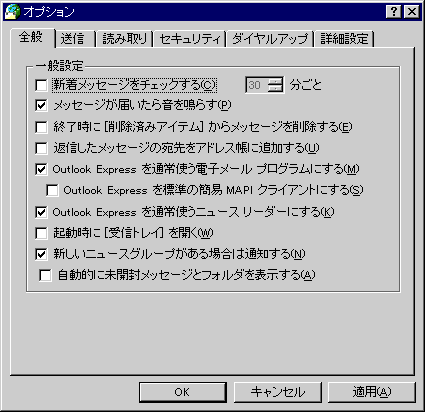This screenshot has width=425, height=412.
Task: Go to the ダイヤルアップ tab
Action: coord(270,39)
